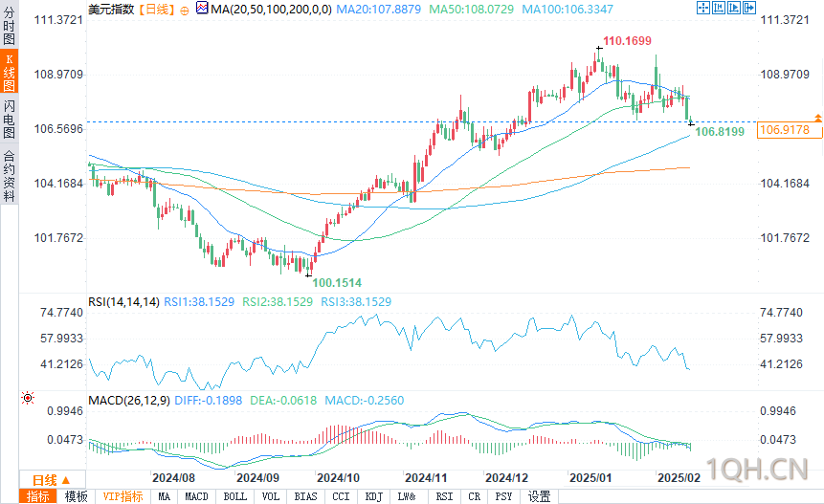
Task: Click the KDJ indicator button
Action: click(x=373, y=496)
